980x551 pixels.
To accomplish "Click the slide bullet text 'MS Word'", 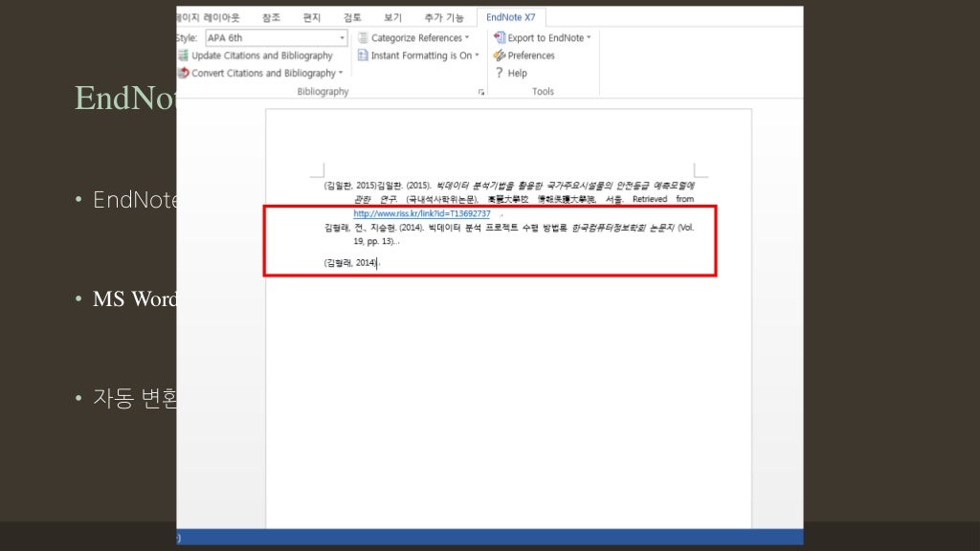I will [135, 299].
